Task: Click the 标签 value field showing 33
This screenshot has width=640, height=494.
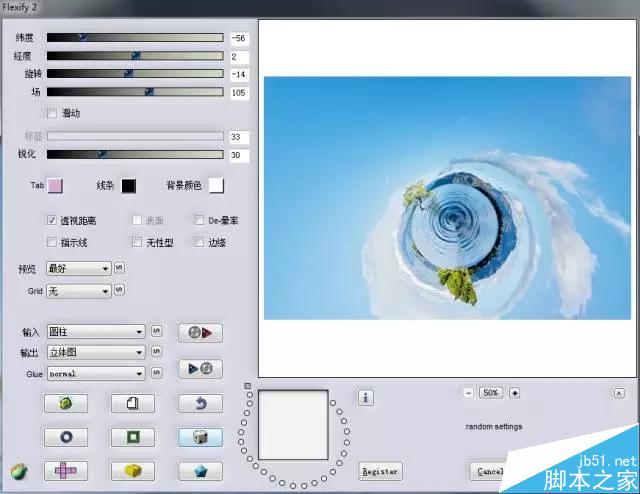Action: pos(239,137)
